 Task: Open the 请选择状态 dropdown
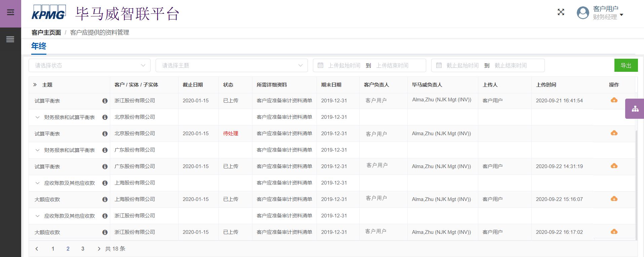pos(89,65)
